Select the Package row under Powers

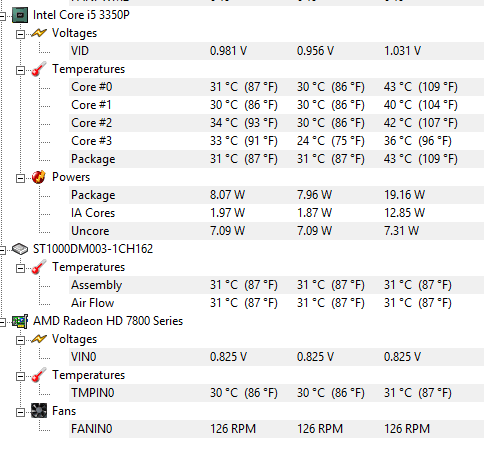pyautogui.click(x=276, y=195)
